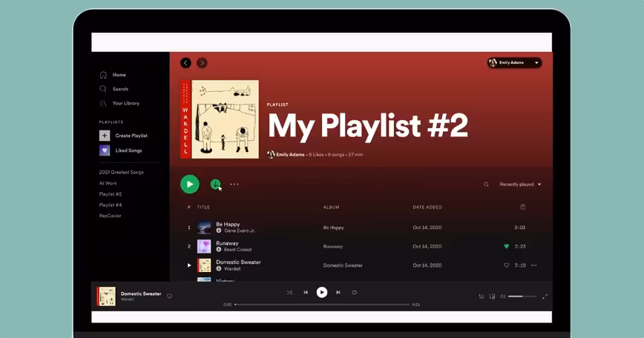
Task: Open Emily Adams owner link under title
Action: pos(290,155)
